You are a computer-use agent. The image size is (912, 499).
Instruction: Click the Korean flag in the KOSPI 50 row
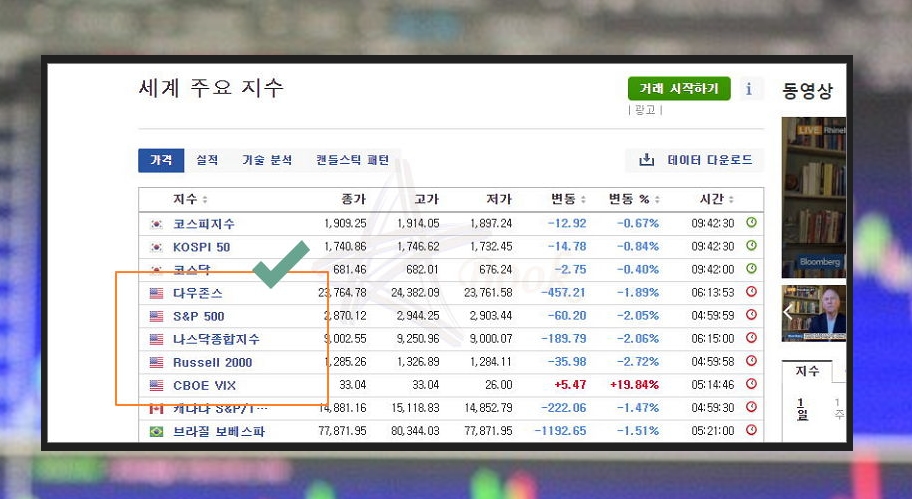[x=156, y=247]
